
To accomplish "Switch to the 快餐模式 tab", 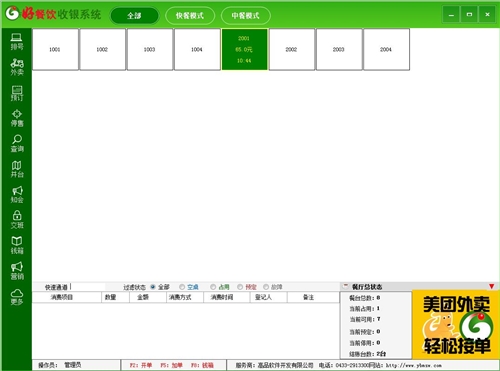I will [190, 16].
